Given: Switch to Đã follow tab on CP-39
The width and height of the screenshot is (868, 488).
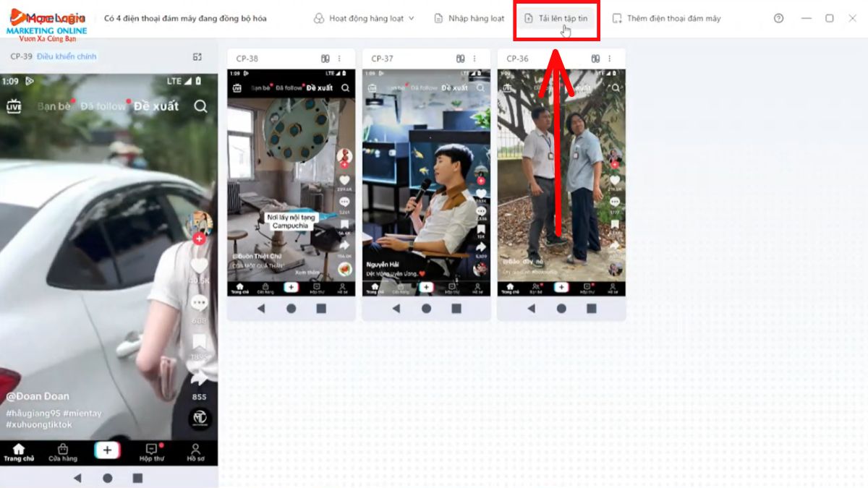Looking at the screenshot, I should pyautogui.click(x=103, y=106).
